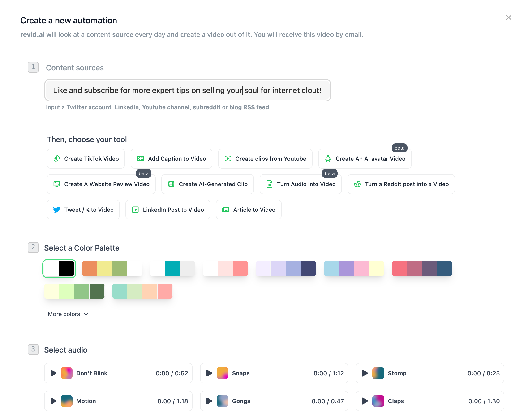This screenshot has height=413, width=532.
Task: Click the audio file icon on Turn Audio tool
Action: click(x=269, y=184)
